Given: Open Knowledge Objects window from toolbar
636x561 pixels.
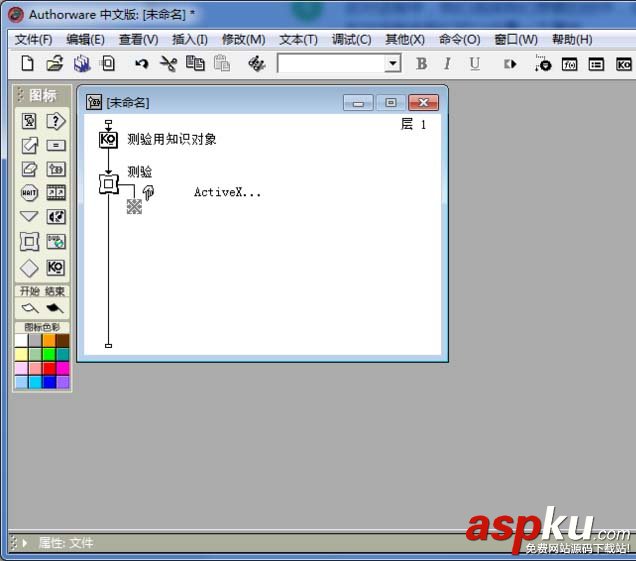Looking at the screenshot, I should pos(623,64).
